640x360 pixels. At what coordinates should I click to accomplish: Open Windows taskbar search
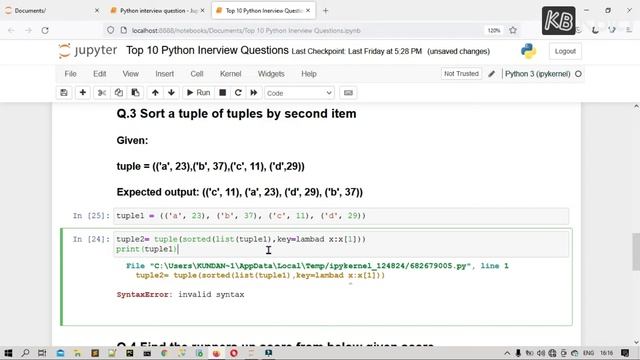point(25,353)
